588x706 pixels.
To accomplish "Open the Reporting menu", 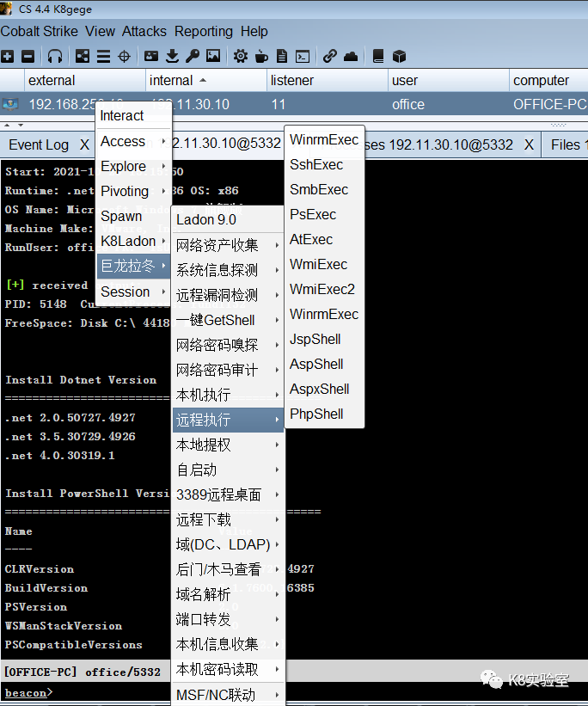I will coord(204,32).
